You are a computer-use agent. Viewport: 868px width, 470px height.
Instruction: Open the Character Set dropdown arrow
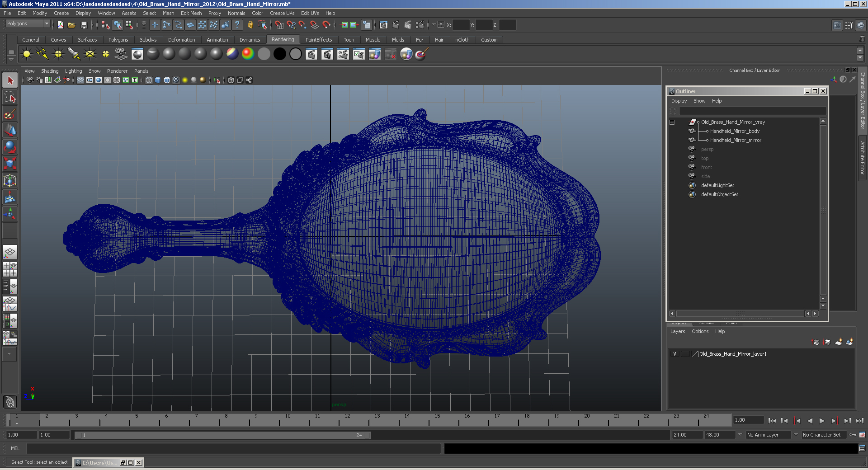tap(796, 435)
